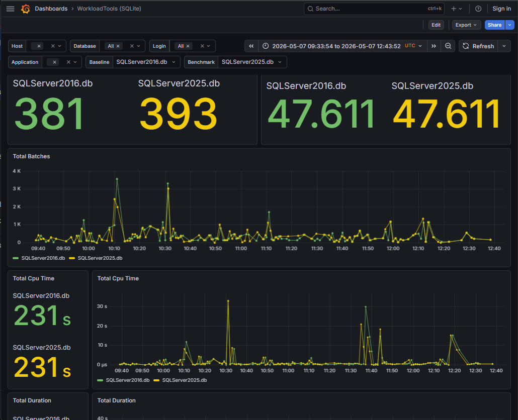Click the Grafana logo icon
518x420 pixels.
[26, 9]
